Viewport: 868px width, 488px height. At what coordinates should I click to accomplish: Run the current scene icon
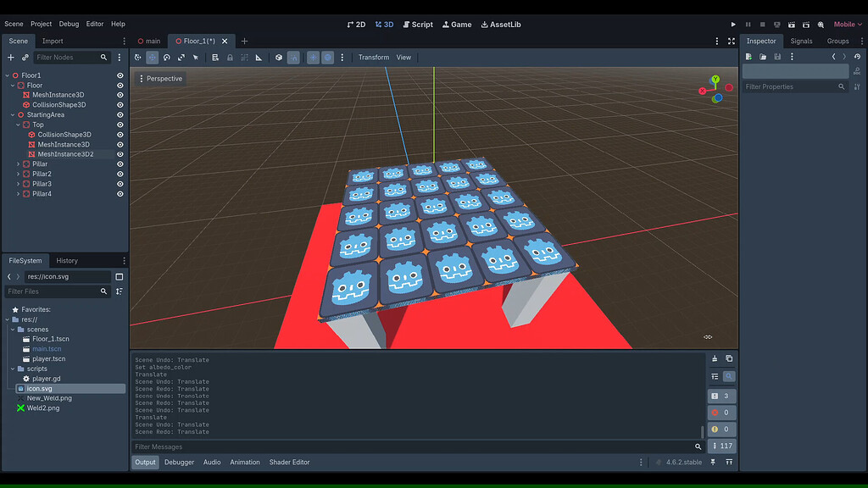pos(792,25)
